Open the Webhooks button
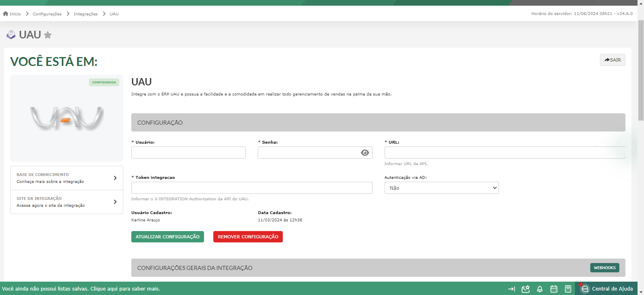Screen dimensions: 644x295 (605, 268)
